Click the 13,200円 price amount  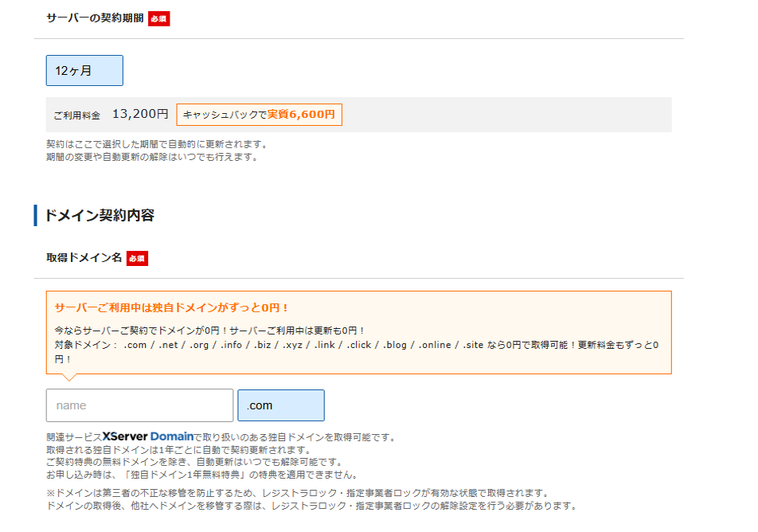(x=140, y=115)
